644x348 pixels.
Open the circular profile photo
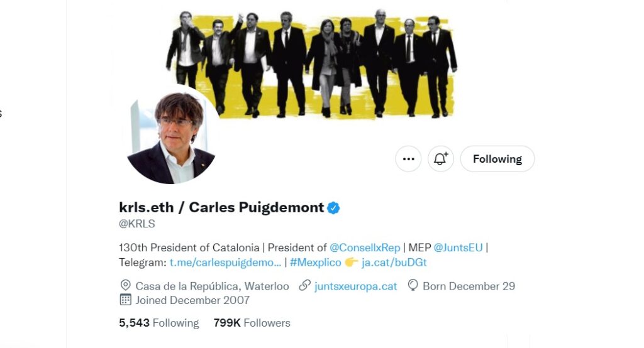pyautogui.click(x=171, y=134)
